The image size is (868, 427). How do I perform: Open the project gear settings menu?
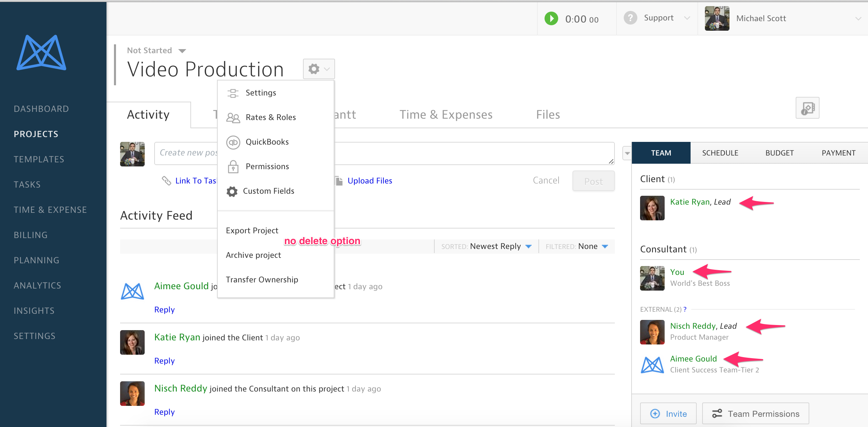click(319, 69)
